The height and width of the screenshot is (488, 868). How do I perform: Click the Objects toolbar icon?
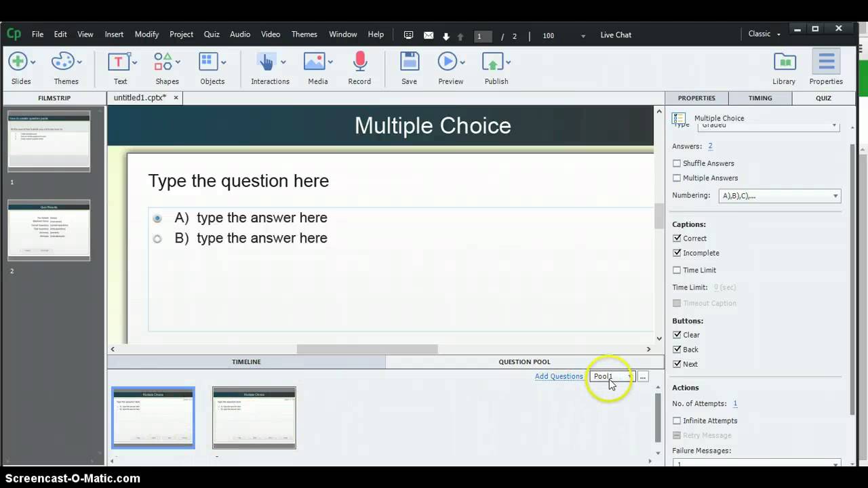click(x=208, y=62)
